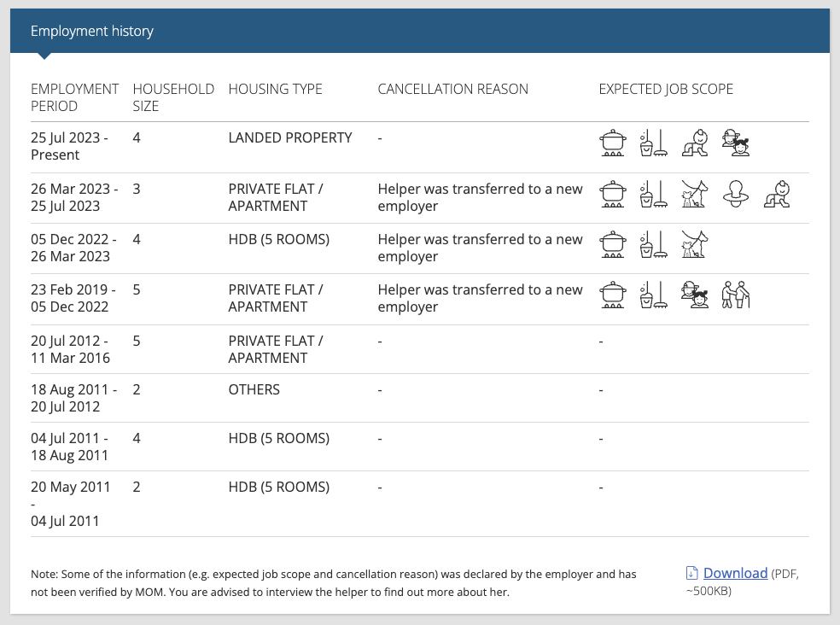
Task: Click crawling baby icon in 25 Jul 2023 row
Action: pos(695,143)
